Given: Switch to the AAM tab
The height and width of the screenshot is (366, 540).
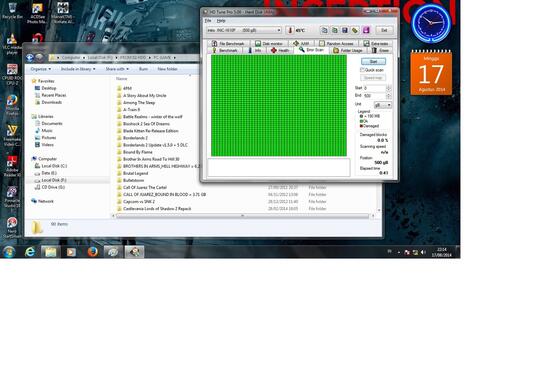Looking at the screenshot, I should 301,43.
